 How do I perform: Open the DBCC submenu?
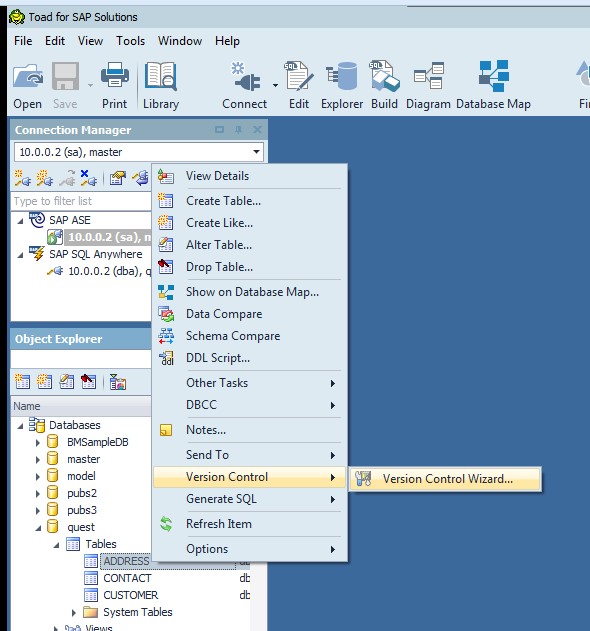tap(250, 405)
